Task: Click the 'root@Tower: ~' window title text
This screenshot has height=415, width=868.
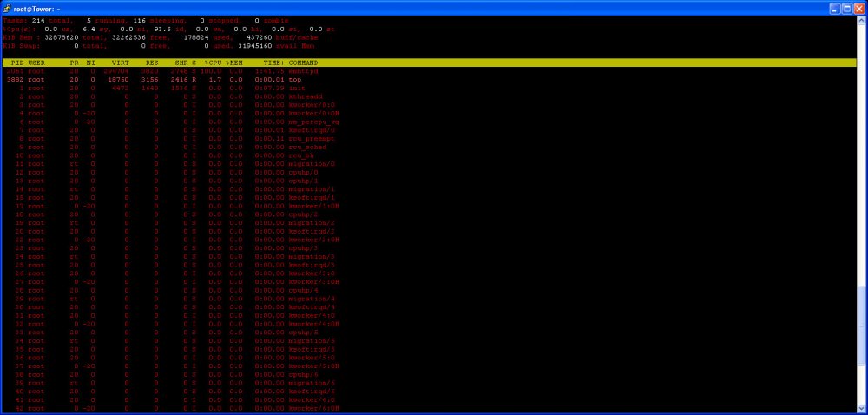Action: point(36,10)
